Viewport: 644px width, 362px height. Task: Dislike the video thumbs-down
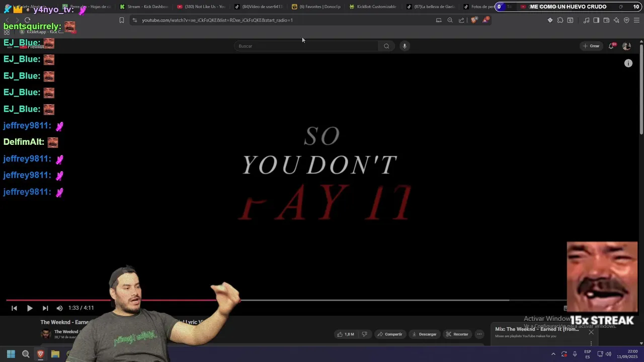click(365, 334)
